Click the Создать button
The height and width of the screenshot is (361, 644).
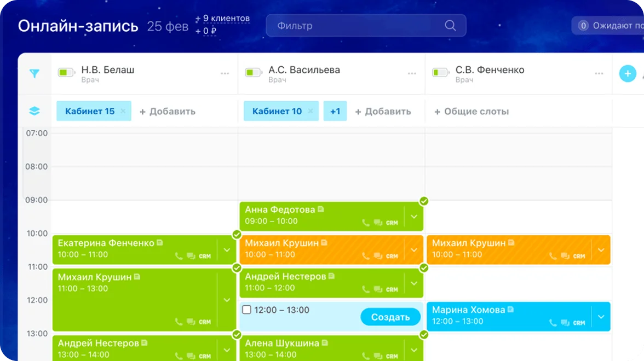[390, 317]
